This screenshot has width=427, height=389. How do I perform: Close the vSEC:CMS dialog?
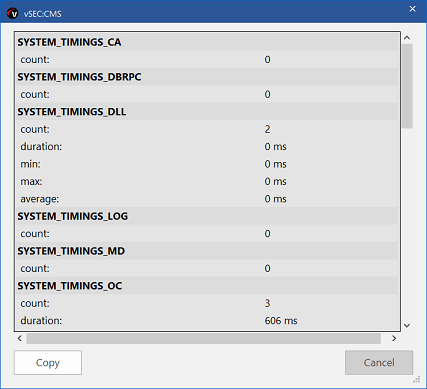[x=412, y=9]
